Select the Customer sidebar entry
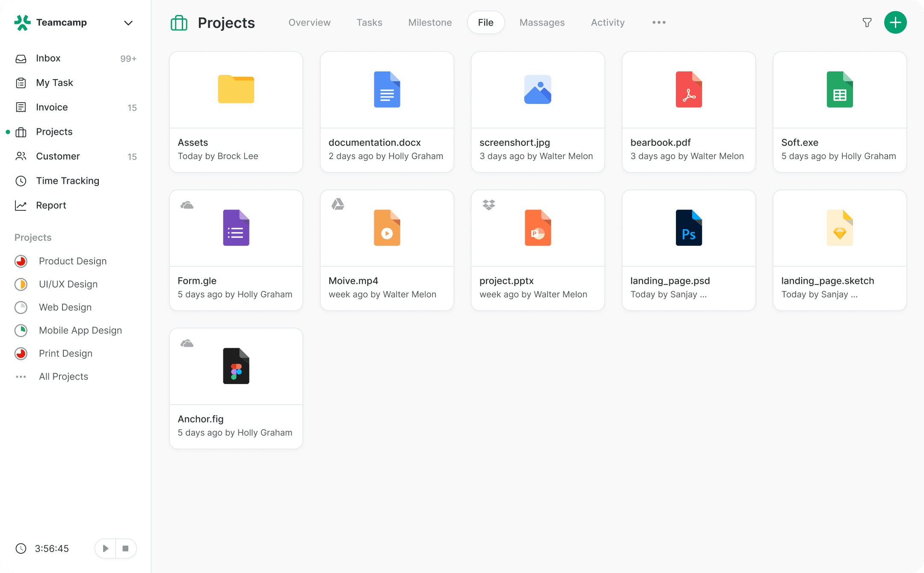The width and height of the screenshot is (924, 573). 58,156
